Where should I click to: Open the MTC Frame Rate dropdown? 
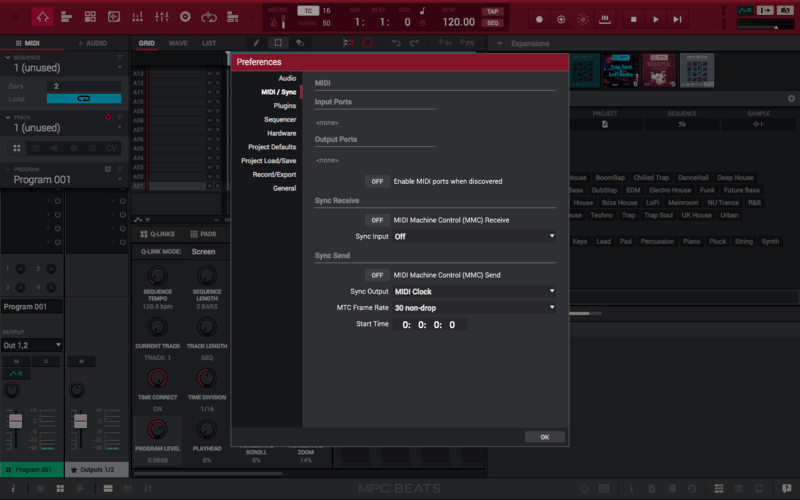(x=474, y=308)
